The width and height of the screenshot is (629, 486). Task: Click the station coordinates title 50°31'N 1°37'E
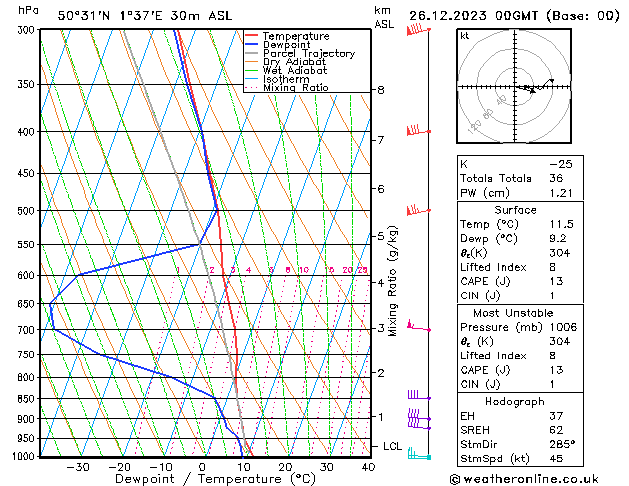(x=110, y=16)
